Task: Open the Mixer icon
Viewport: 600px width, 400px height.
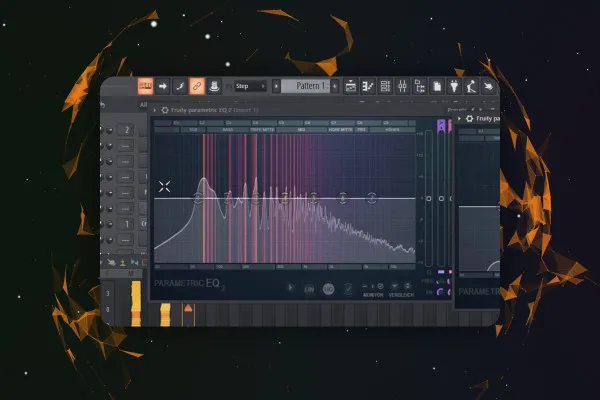Action: 402,87
